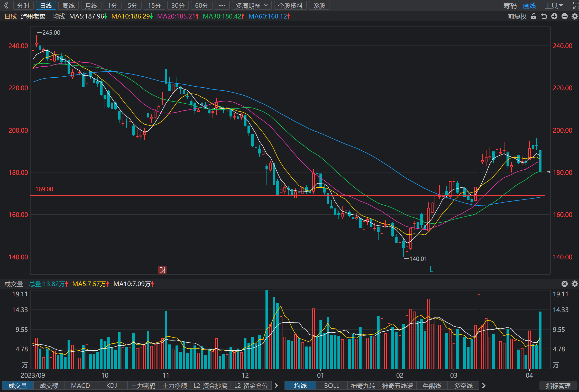Image resolution: width=579 pixels, height=392 pixels.
Task: Click the 总量:13.82万 volume label
Action: (49, 284)
